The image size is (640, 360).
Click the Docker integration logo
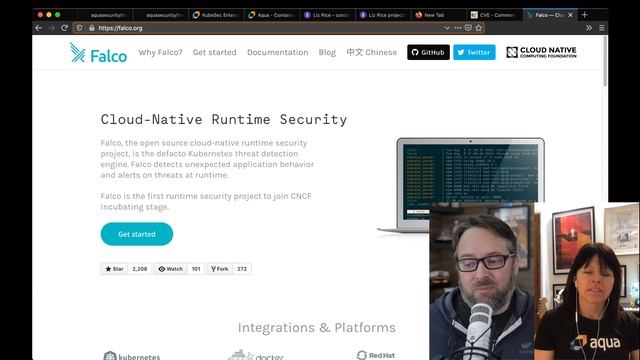coord(256,355)
